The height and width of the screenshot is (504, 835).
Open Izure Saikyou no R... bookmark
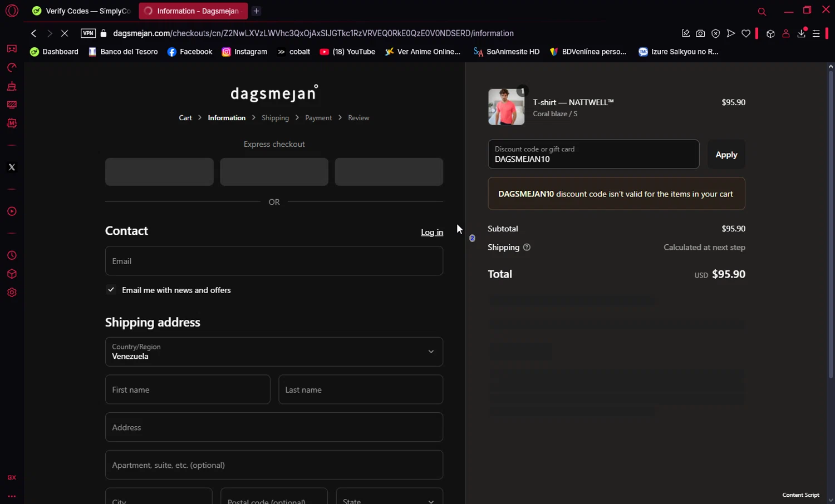679,52
